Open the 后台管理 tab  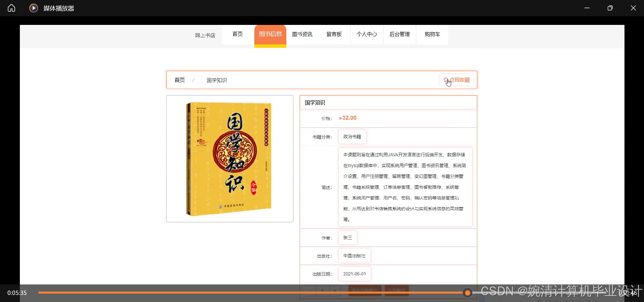[400, 34]
